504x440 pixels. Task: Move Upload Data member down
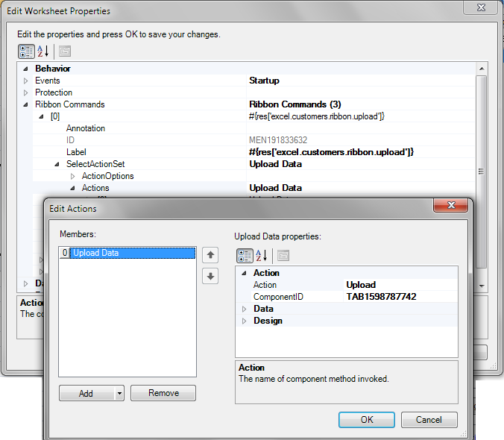coord(210,276)
